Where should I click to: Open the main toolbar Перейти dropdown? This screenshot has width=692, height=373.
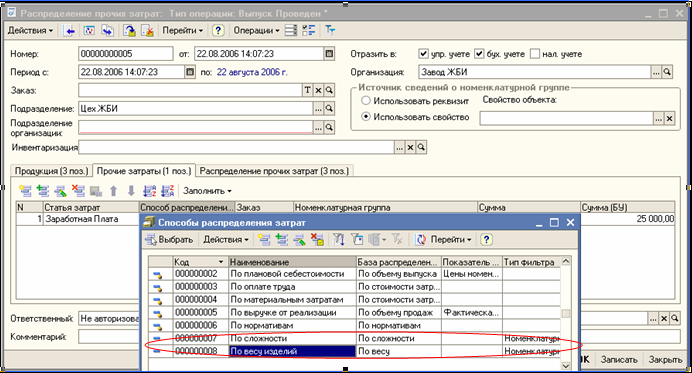click(x=182, y=30)
